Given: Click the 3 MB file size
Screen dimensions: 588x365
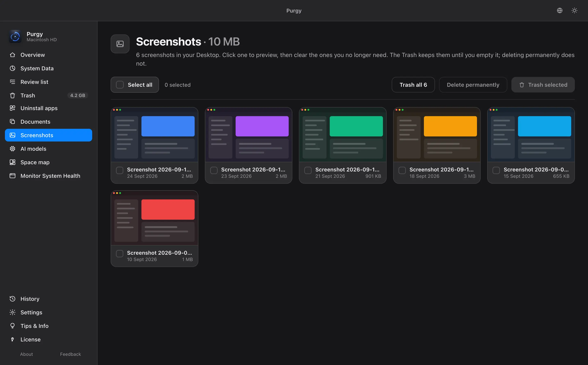Looking at the screenshot, I should (469, 176).
